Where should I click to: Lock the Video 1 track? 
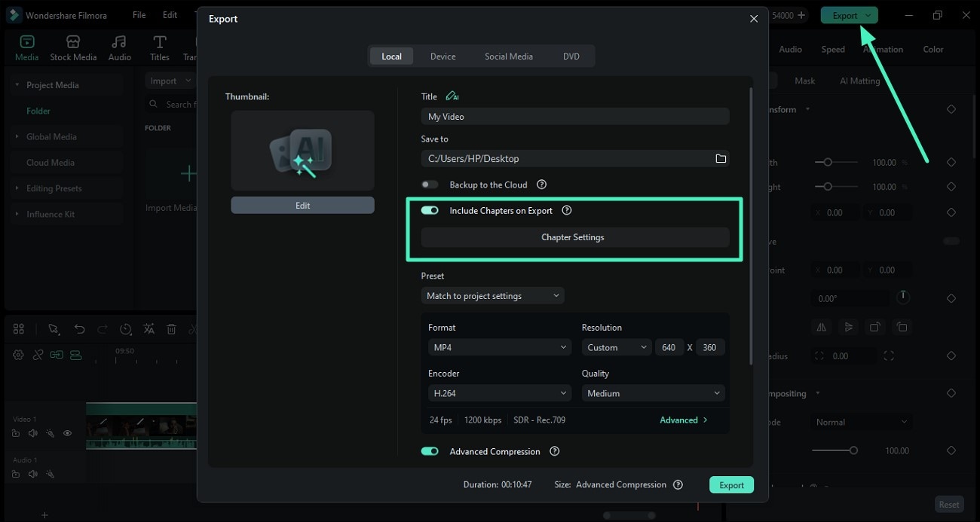click(16, 433)
